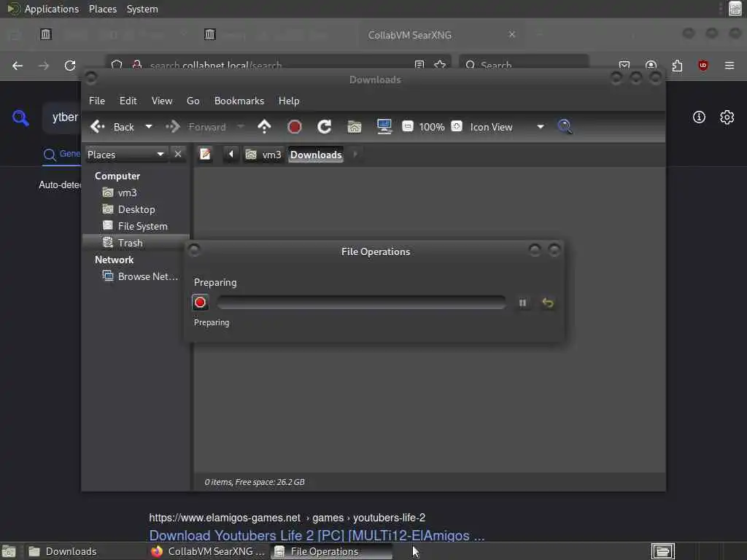Screen dimensions: 747x560
Task: Click the SearXNG query field with ytber
Action: [x=62, y=117]
